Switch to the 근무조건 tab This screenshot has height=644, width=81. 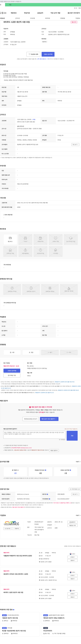tap(18, 18)
